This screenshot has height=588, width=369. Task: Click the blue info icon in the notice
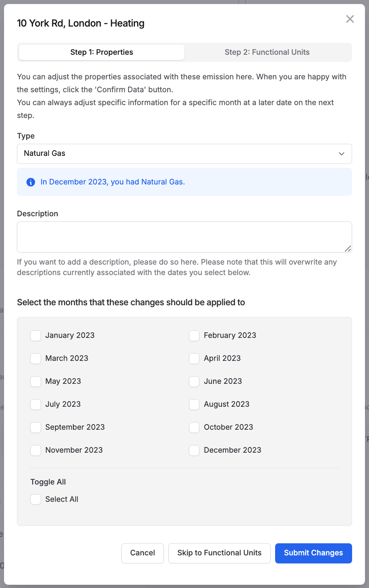click(31, 182)
